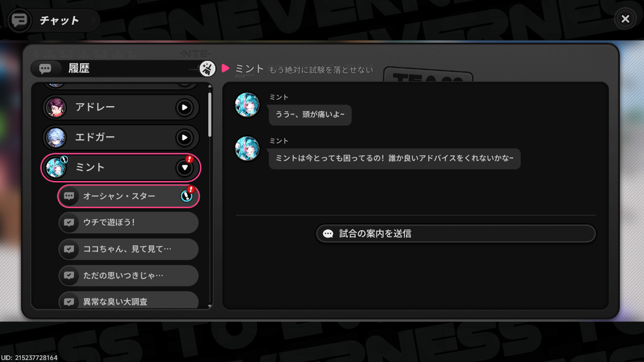644x362 pixels.
Task: Click the 履歴 history header label
Action: [x=79, y=68]
